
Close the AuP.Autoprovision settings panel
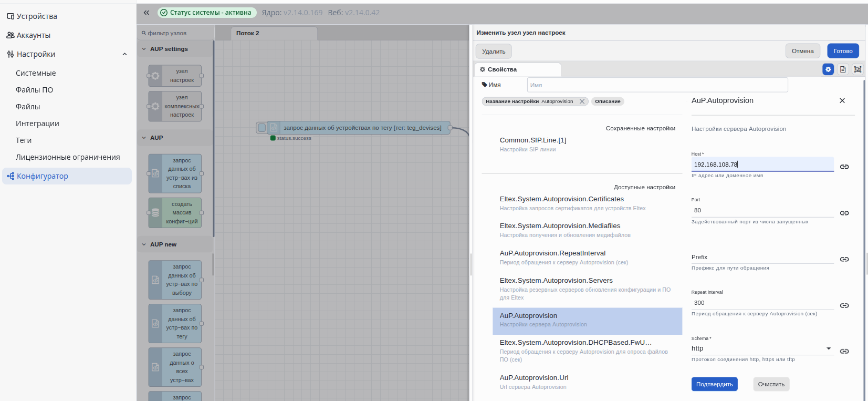point(842,100)
